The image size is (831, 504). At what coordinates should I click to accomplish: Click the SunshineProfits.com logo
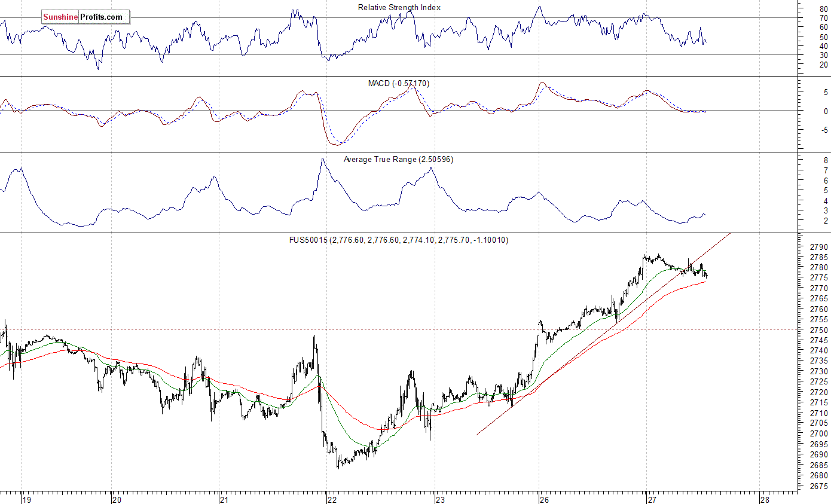coord(85,17)
